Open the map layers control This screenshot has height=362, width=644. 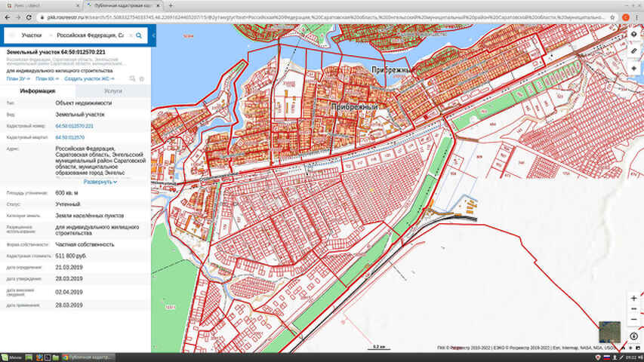(x=633, y=67)
